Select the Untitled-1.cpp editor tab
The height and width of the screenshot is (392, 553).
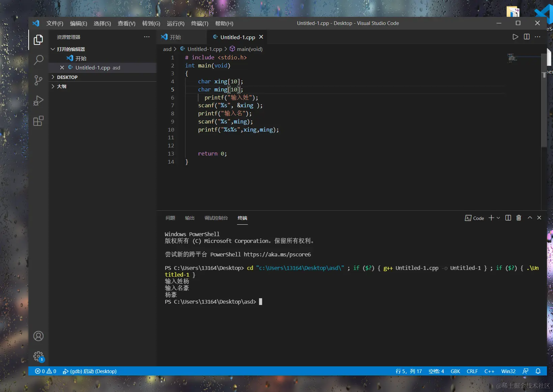(238, 37)
